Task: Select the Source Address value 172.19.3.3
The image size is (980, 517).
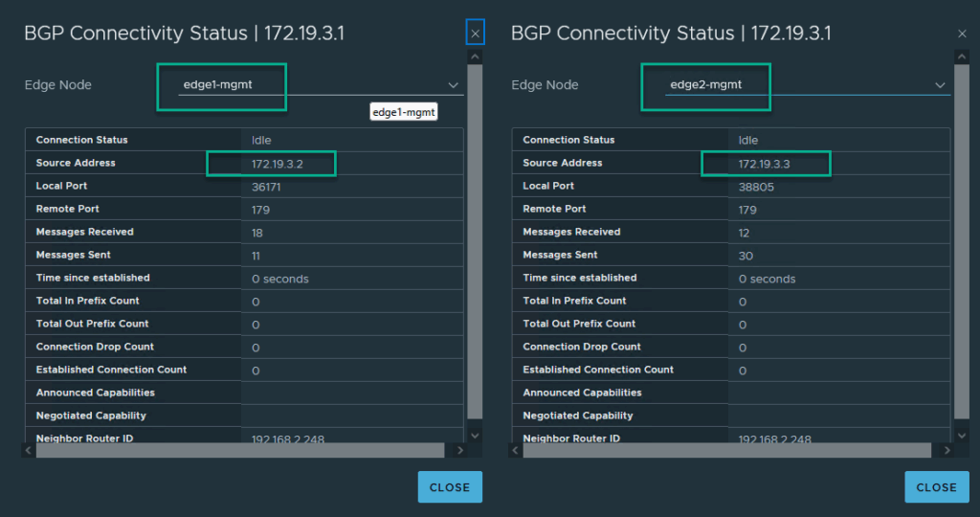Action: pyautogui.click(x=765, y=164)
